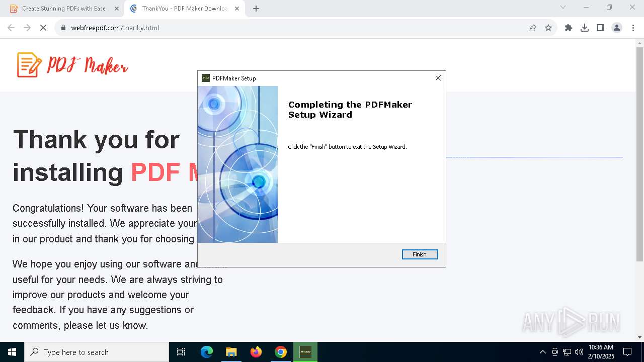The image size is (644, 362).
Task: Go back in browser history
Action: coord(11,28)
